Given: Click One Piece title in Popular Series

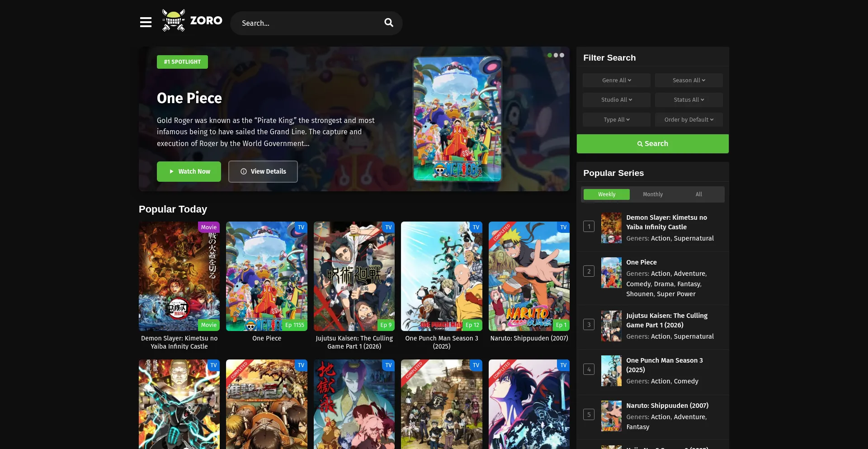Looking at the screenshot, I should coord(642,262).
